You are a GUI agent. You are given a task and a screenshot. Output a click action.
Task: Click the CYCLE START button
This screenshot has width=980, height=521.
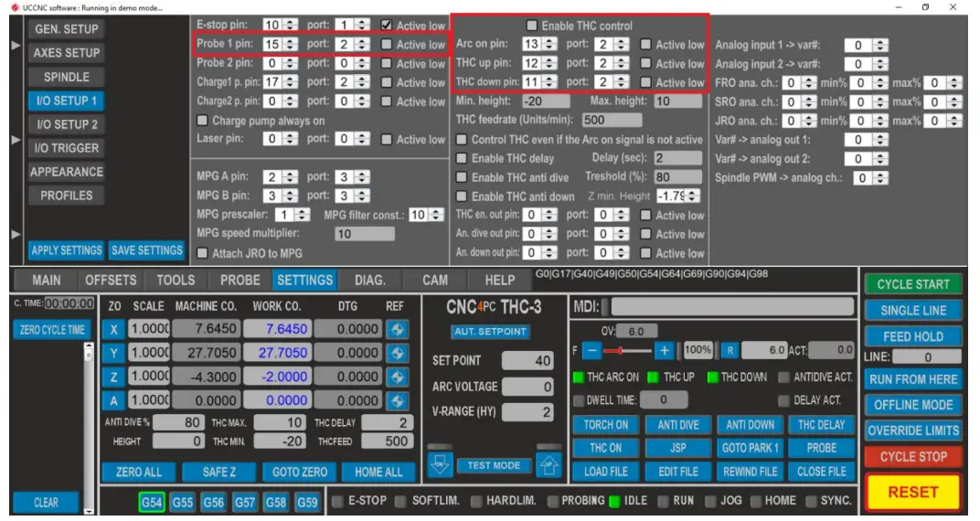912,284
